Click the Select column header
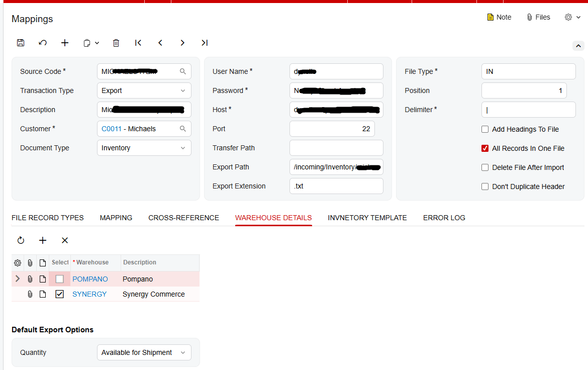Viewport: 588px width, 370px height. click(60, 262)
